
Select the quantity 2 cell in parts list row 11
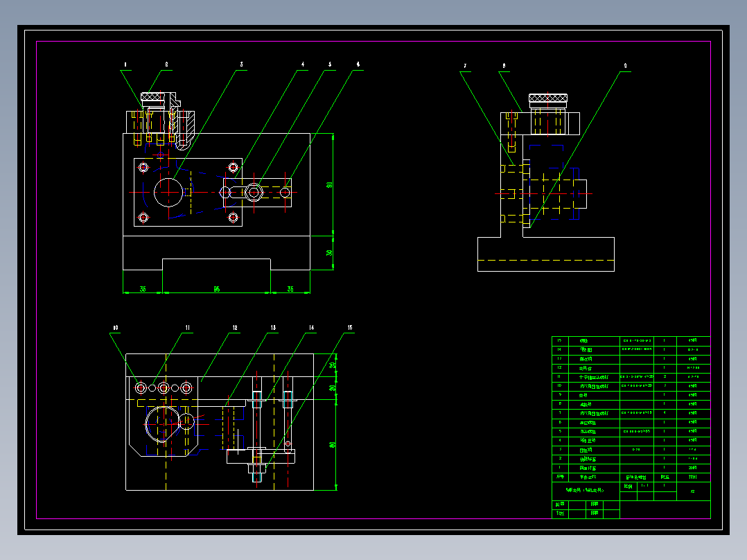click(x=665, y=377)
